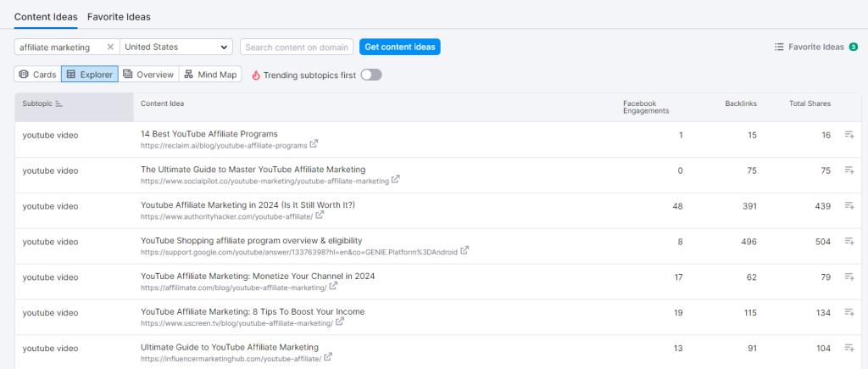Open support.google.com link external icon
Screen dimensions: 868x369
point(465,250)
